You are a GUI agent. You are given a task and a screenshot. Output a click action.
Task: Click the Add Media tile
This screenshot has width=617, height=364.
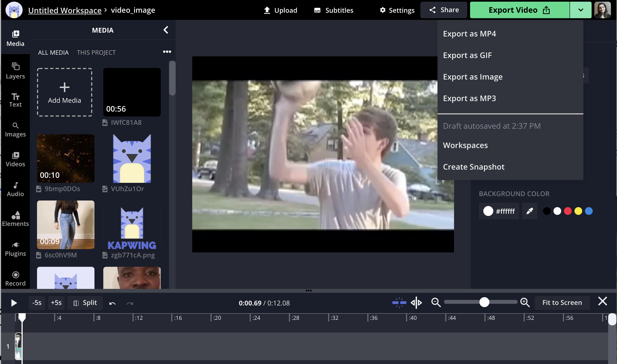click(65, 92)
